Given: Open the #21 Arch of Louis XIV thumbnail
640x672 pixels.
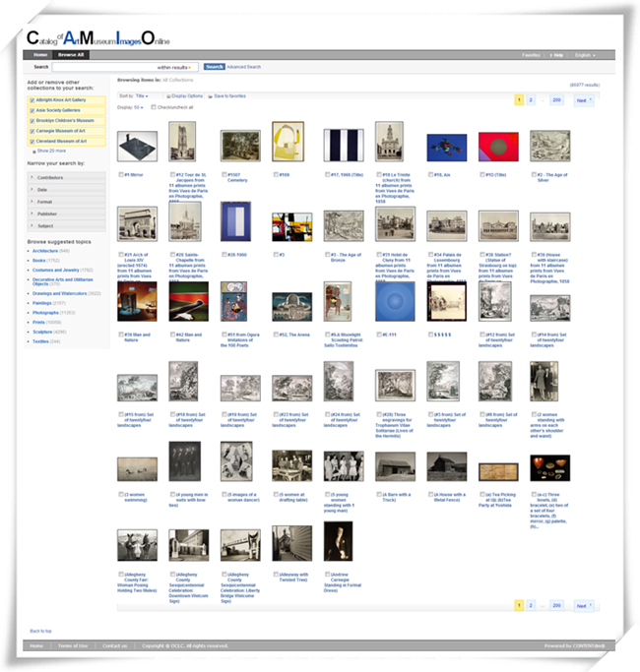Looking at the screenshot, I should click(x=137, y=224).
